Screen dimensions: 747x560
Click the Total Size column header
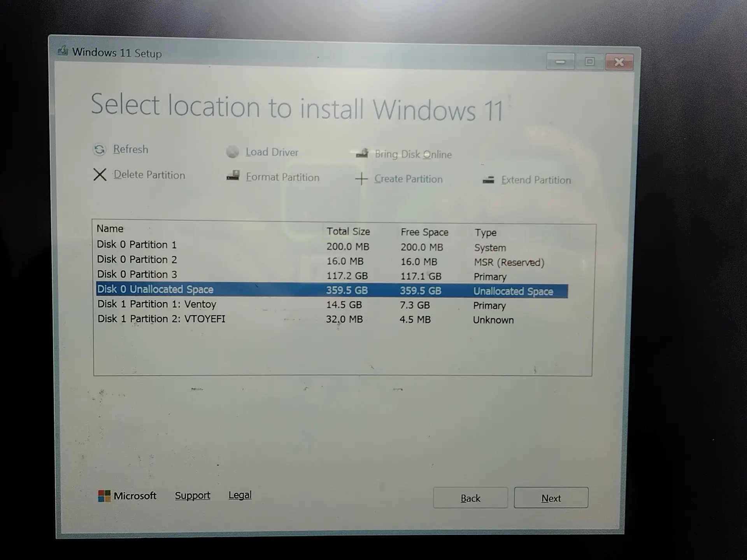tap(348, 231)
